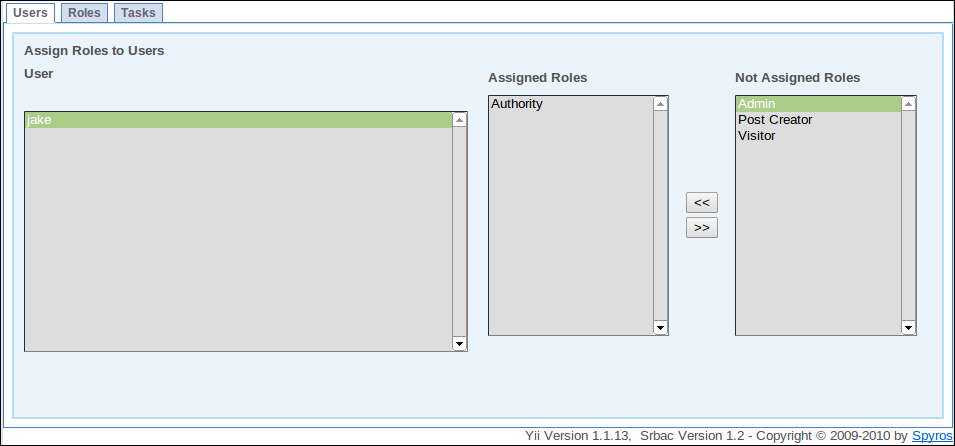
Task: Click up arrow of Not Assigned Roles scrollbar
Action: pyautogui.click(x=908, y=104)
